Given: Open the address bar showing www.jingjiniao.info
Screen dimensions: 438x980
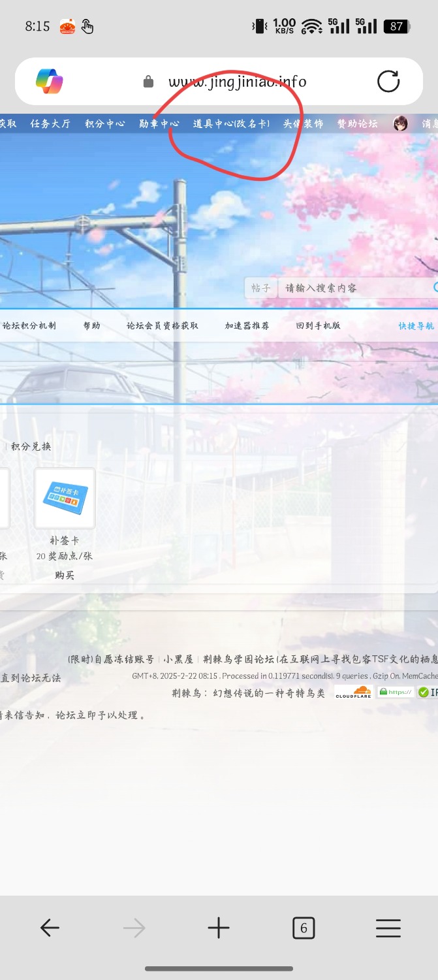Looking at the screenshot, I should 219,82.
